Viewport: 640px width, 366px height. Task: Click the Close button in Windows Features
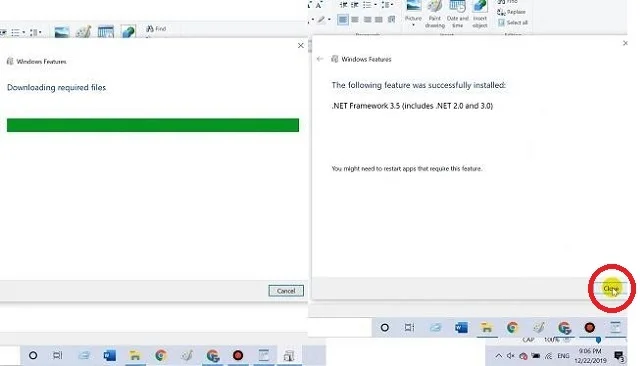pos(611,288)
